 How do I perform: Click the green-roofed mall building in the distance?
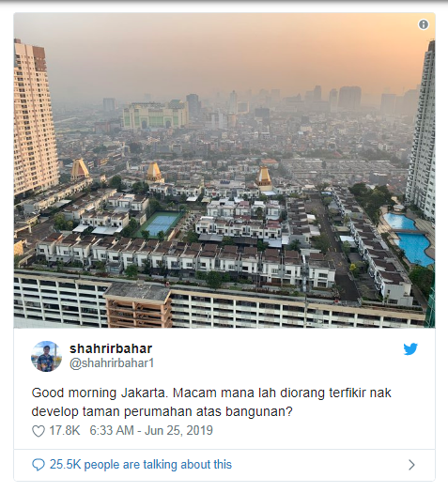tap(155, 116)
